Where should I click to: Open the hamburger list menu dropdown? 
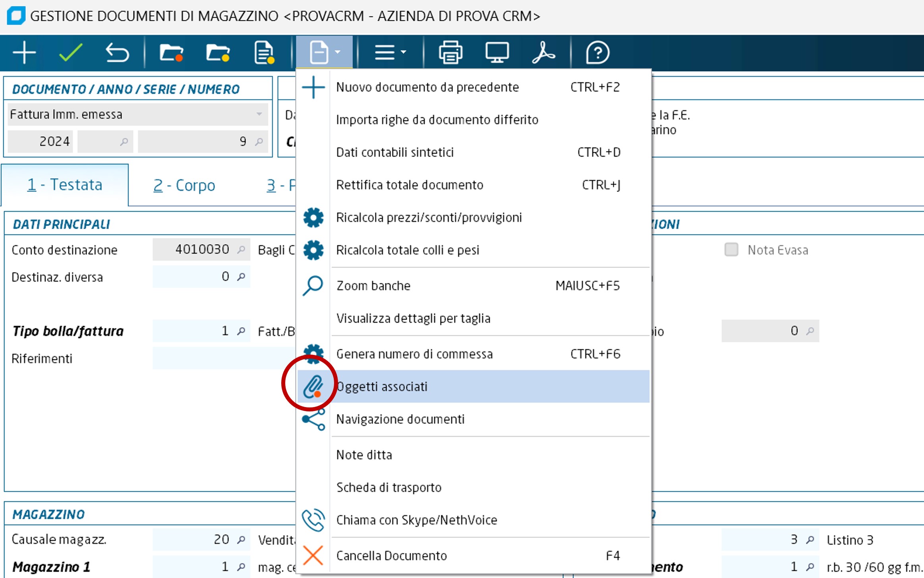tap(390, 53)
